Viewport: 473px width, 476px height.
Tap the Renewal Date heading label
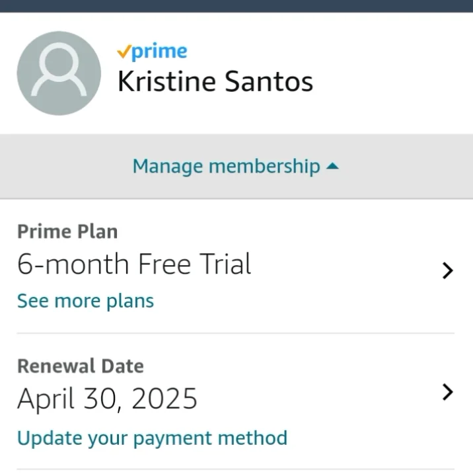pyautogui.click(x=81, y=366)
